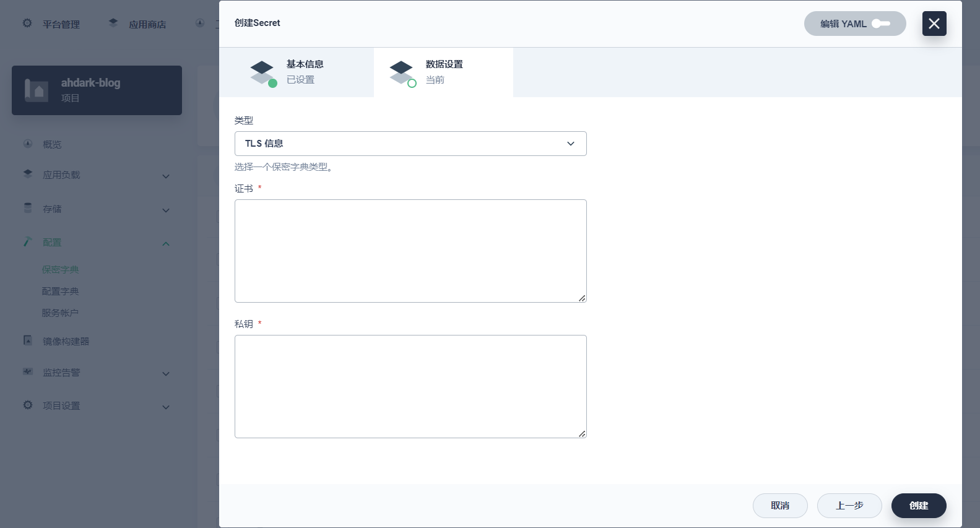Image resolution: width=980 pixels, height=528 pixels.
Task: Click the ahdark-blog project icon
Action: (37, 90)
